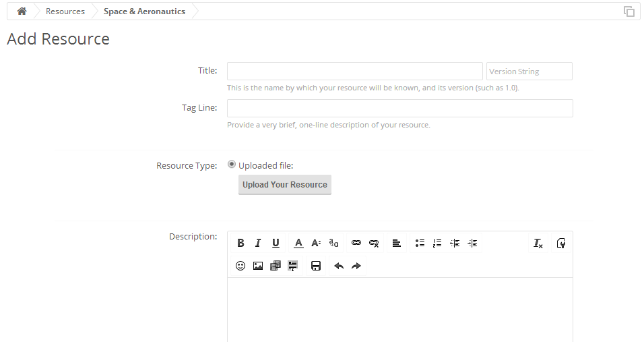Click the "Description:" label

click(x=193, y=236)
